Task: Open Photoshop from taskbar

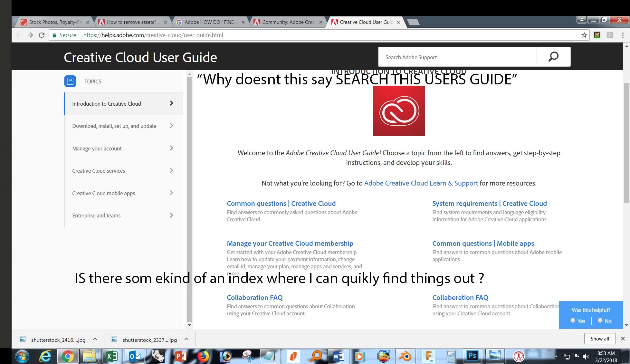Action: [x=472, y=356]
